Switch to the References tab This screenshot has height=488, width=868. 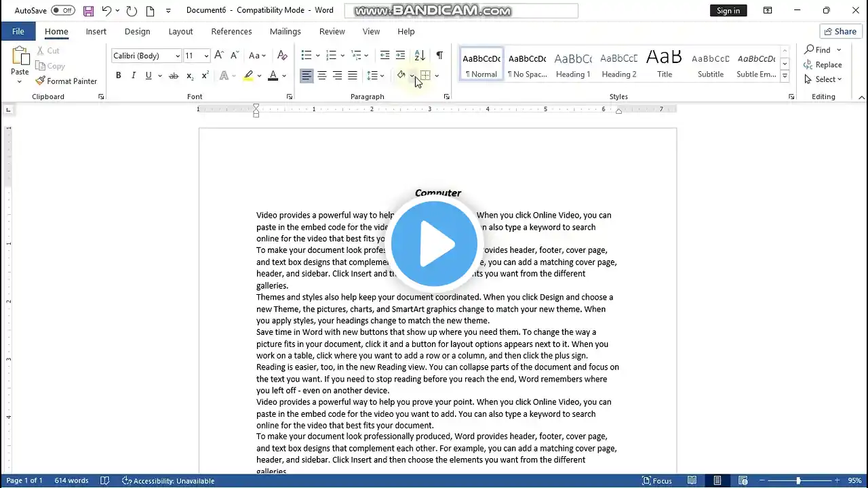point(231,31)
